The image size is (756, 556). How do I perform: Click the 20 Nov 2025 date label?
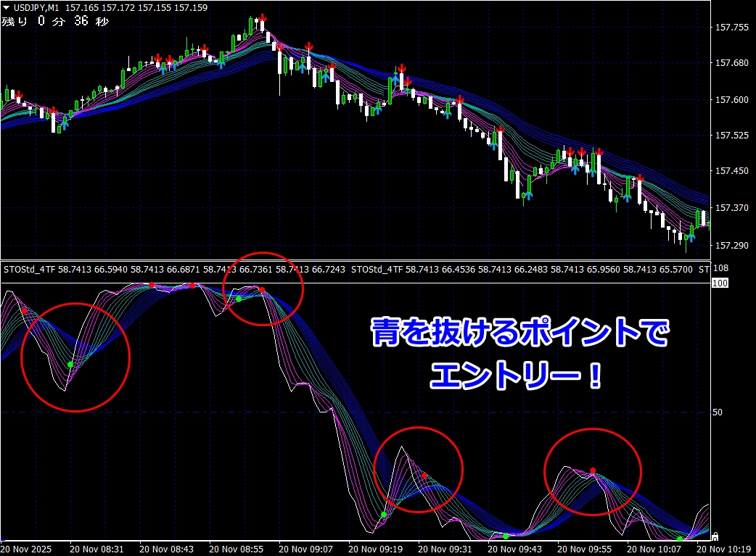tap(26, 549)
